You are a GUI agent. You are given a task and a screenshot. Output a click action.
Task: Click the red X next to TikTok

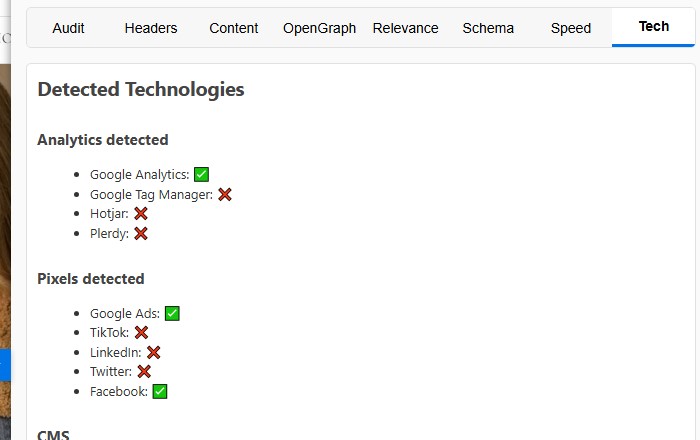[141, 332]
